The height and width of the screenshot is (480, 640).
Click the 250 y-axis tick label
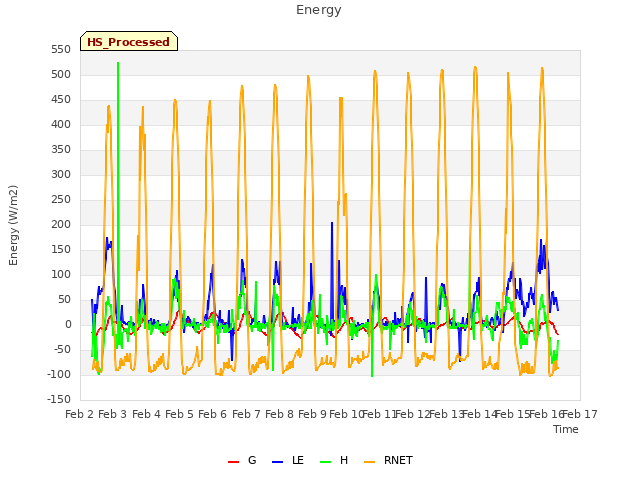[x=61, y=200]
